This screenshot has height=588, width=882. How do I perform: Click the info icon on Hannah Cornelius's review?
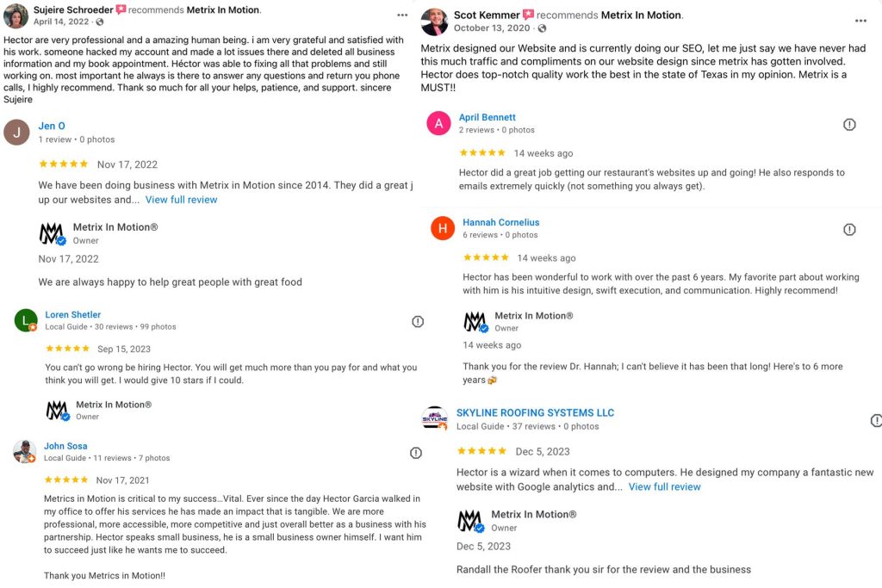[x=849, y=230]
